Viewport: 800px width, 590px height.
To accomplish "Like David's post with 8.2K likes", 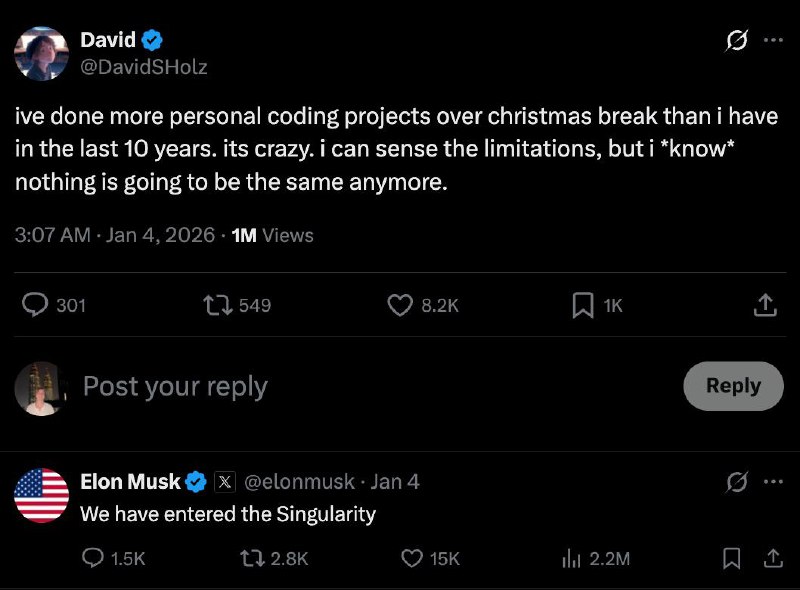I will [x=400, y=305].
